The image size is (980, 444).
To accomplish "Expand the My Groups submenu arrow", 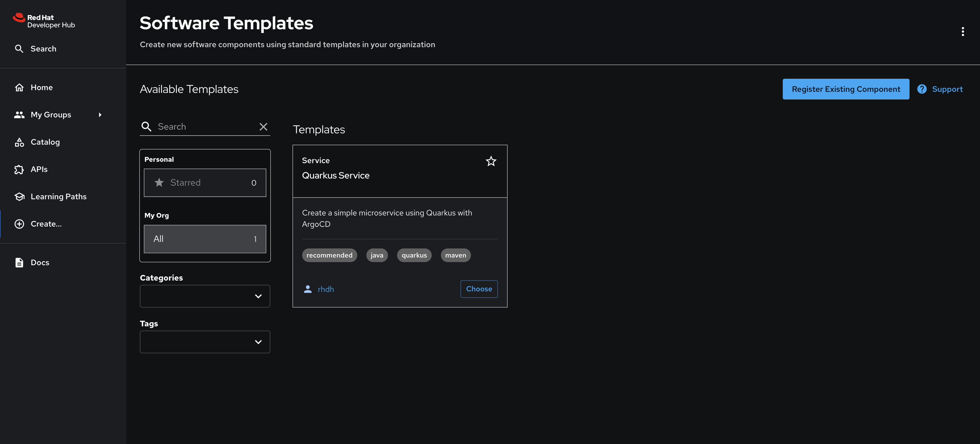I will (100, 115).
